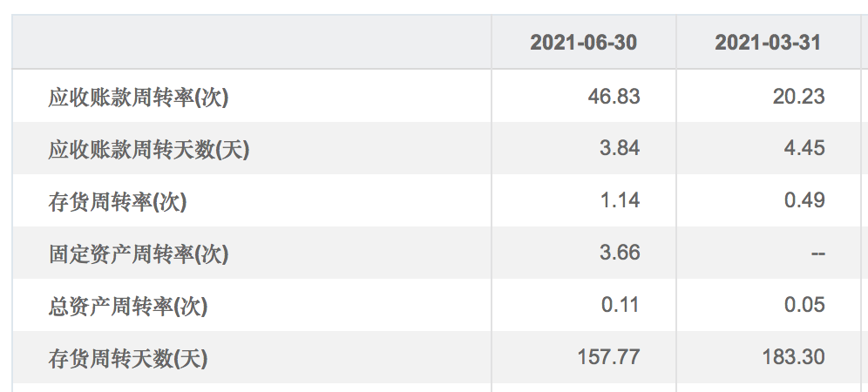Click the empty "--" cell in 固定资产周转率 row
The width and height of the screenshot is (868, 392).
coord(817,253)
